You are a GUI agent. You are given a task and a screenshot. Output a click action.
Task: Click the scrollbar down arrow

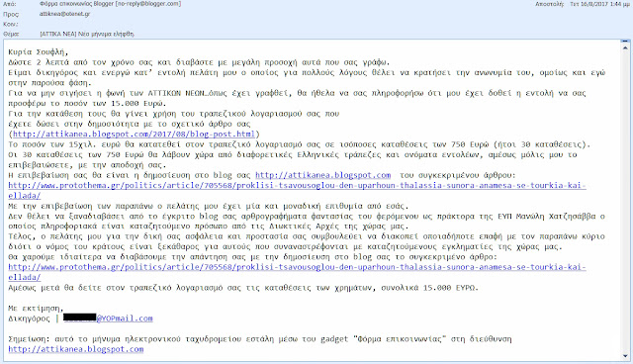625,356
